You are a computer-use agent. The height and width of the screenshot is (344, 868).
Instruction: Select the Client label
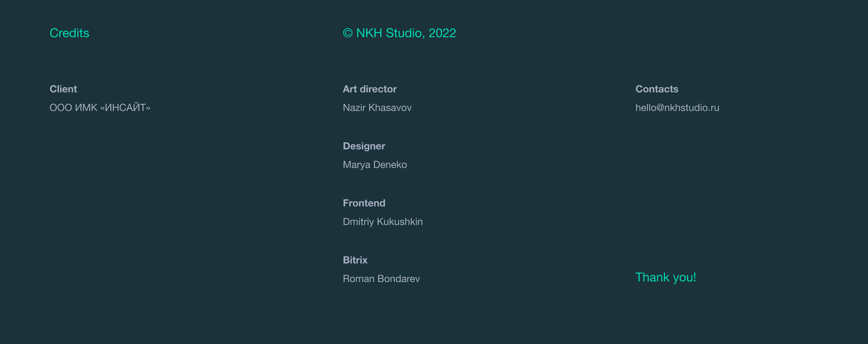click(63, 89)
